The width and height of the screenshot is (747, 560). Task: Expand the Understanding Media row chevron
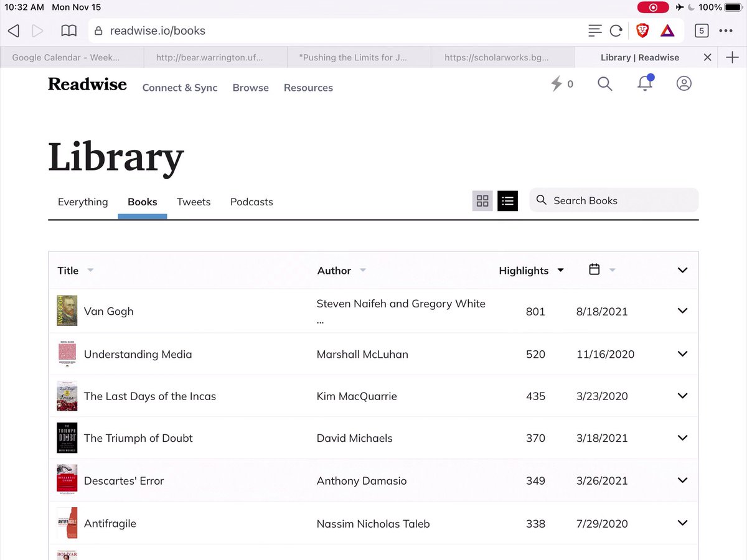click(682, 353)
